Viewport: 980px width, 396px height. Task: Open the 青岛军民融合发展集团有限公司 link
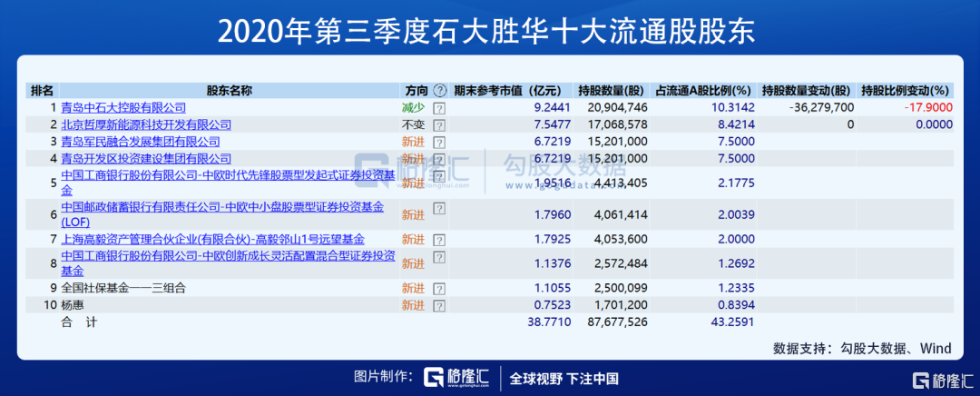tap(141, 142)
